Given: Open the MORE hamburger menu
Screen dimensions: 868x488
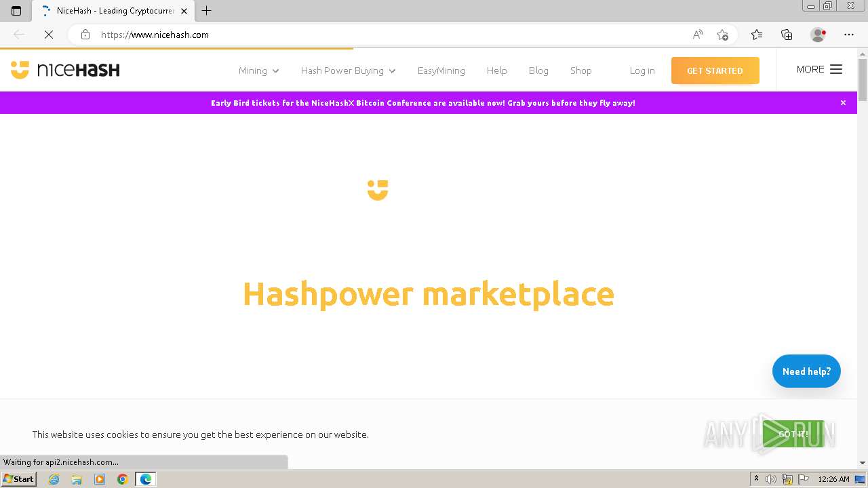Looking at the screenshot, I should click(x=819, y=69).
